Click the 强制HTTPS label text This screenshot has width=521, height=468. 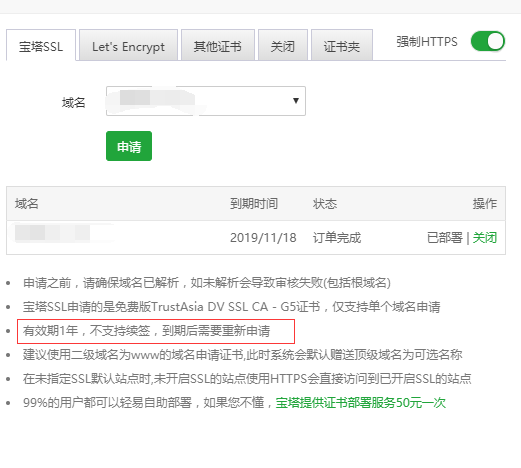(x=427, y=42)
